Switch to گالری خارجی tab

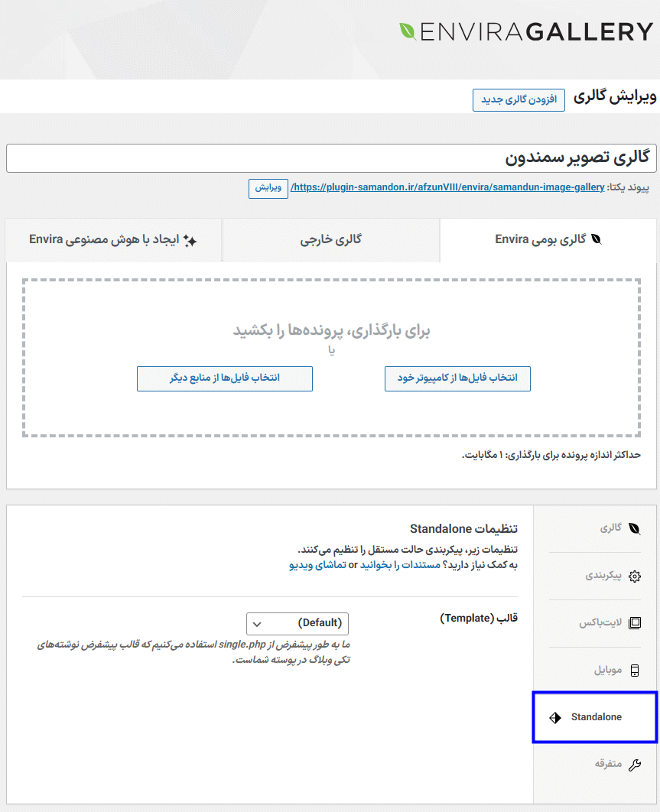coord(330,240)
